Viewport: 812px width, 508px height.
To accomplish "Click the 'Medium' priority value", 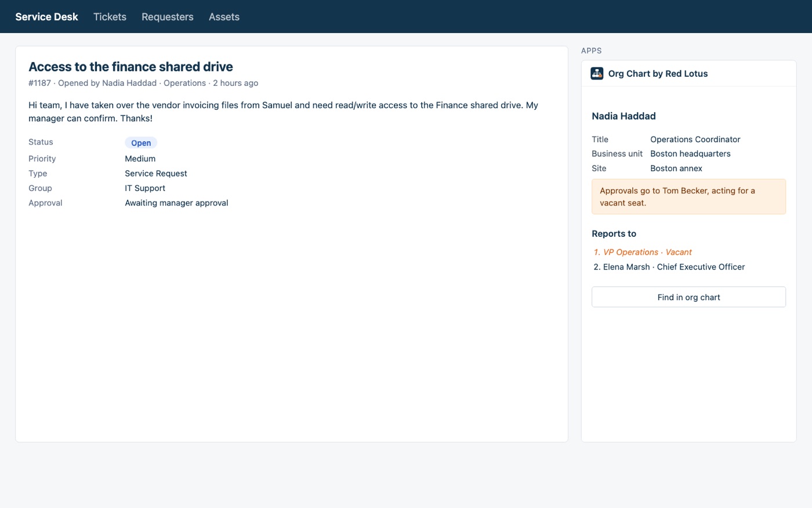I will (x=140, y=158).
